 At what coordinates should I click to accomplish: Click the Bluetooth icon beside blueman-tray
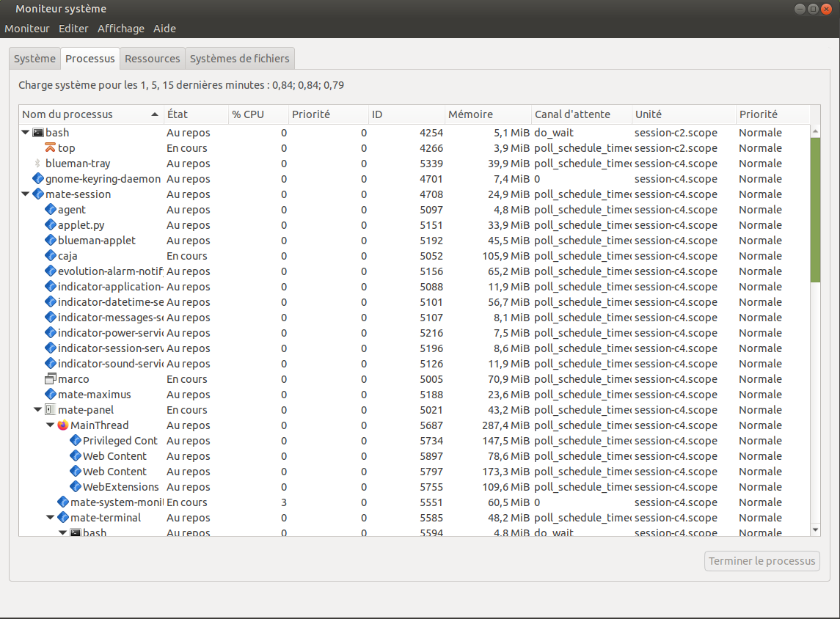[38, 164]
